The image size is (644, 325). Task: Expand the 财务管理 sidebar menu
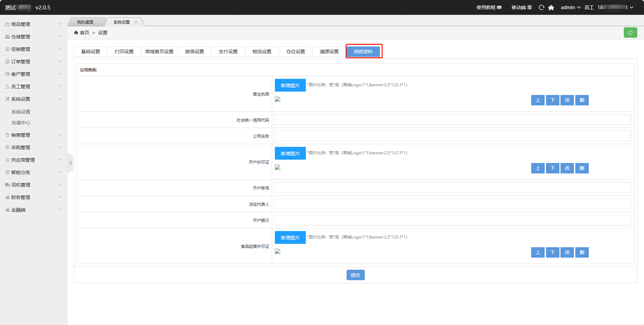33,197
